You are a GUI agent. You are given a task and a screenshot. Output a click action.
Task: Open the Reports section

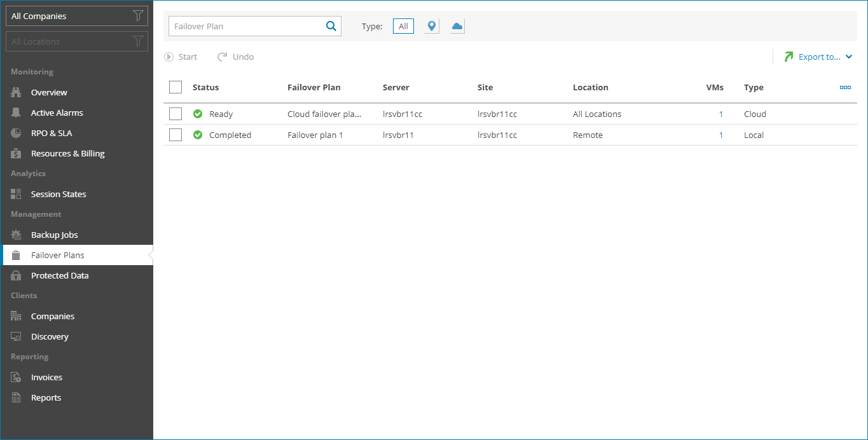(x=46, y=397)
